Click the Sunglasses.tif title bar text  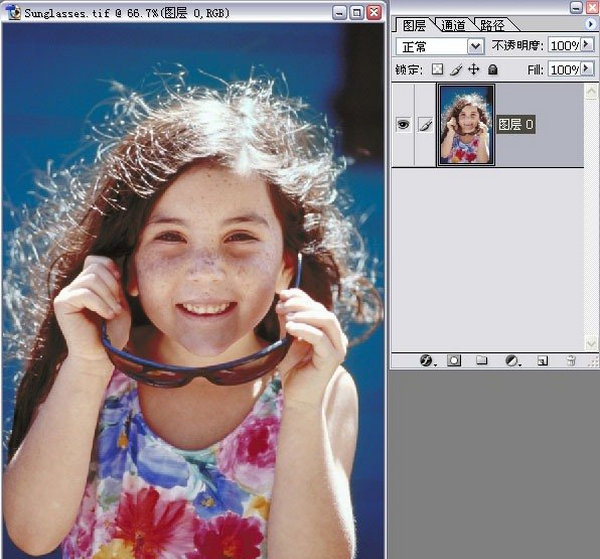coord(127,13)
